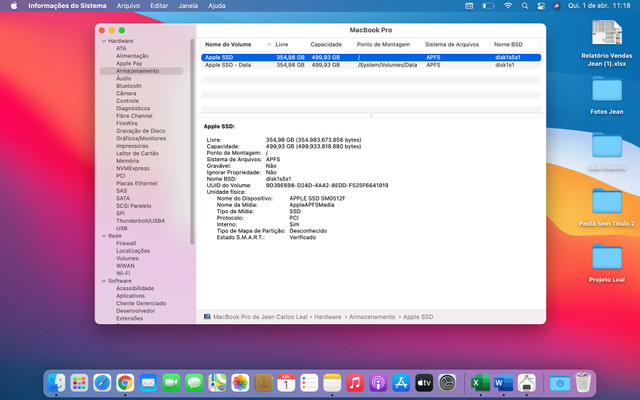Open Control Center in menu bar
640x400 pixels.
pos(541,6)
